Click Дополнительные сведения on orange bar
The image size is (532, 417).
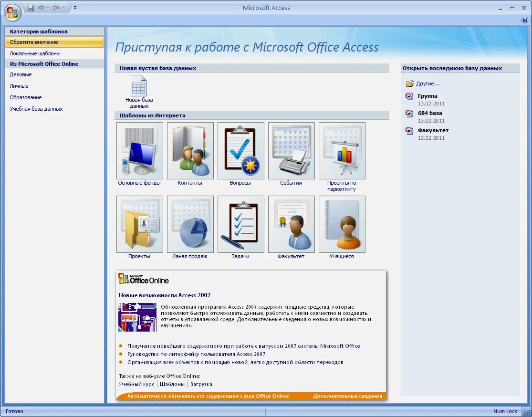347,396
